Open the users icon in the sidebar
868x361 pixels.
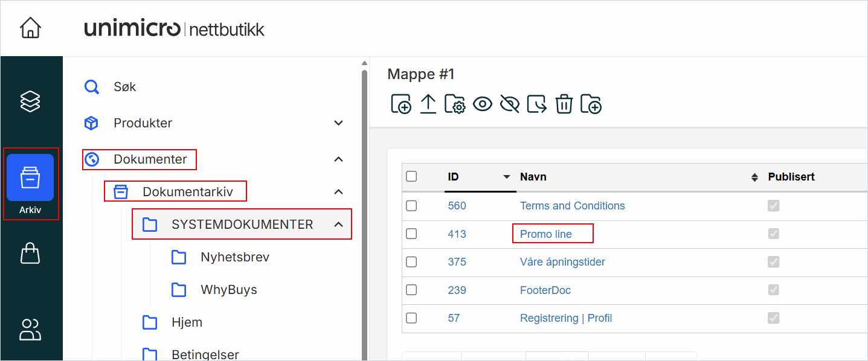tap(31, 330)
